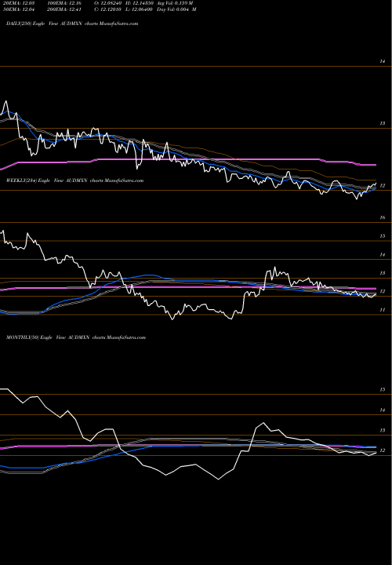This screenshot has width=392, height=565.
Task: Click axis label 14 on weekly chart
Action: (x=383, y=255)
